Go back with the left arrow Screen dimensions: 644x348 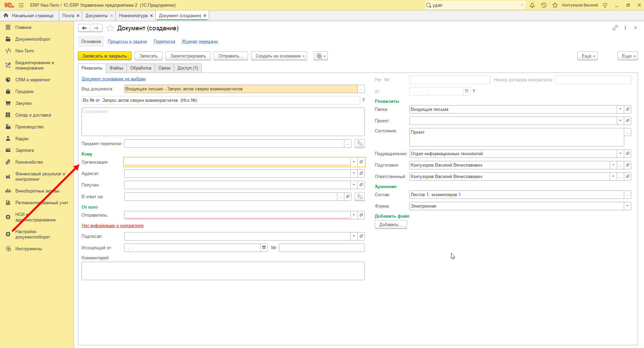[x=84, y=28]
